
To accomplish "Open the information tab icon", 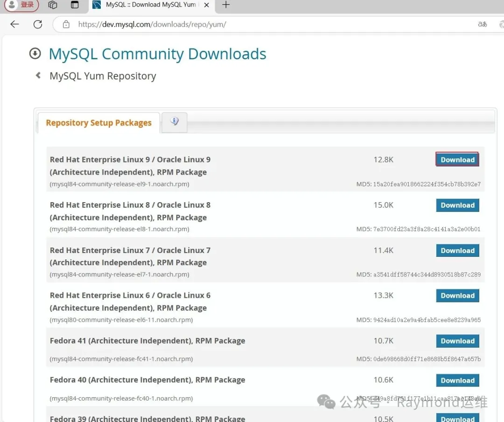I will point(174,121).
